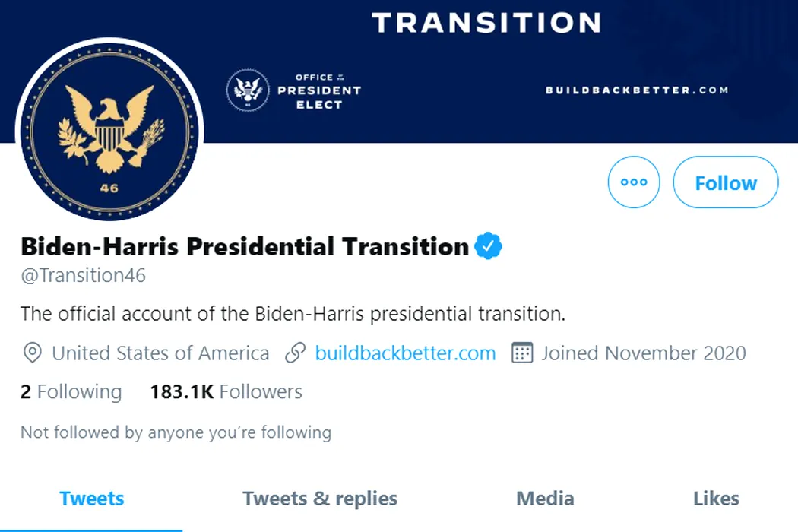The width and height of the screenshot is (798, 532).
Task: Open the three-dot more options button
Action: coord(634,182)
